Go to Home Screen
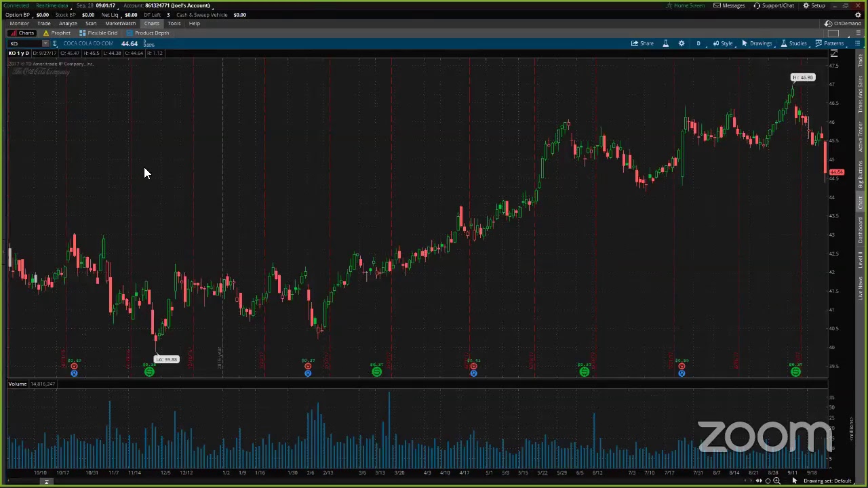The width and height of the screenshot is (868, 488). pos(685,5)
